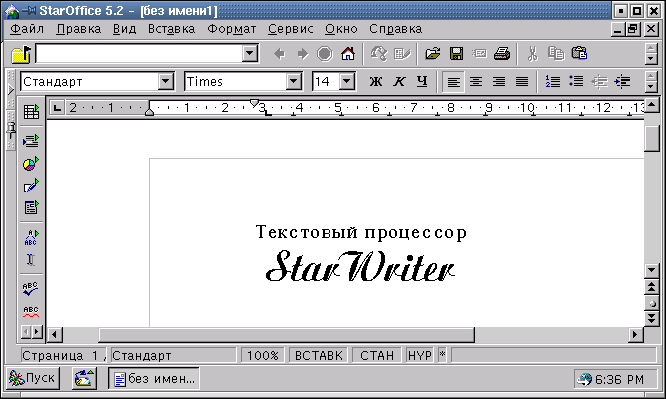Print document using the printer icon

pyautogui.click(x=502, y=54)
